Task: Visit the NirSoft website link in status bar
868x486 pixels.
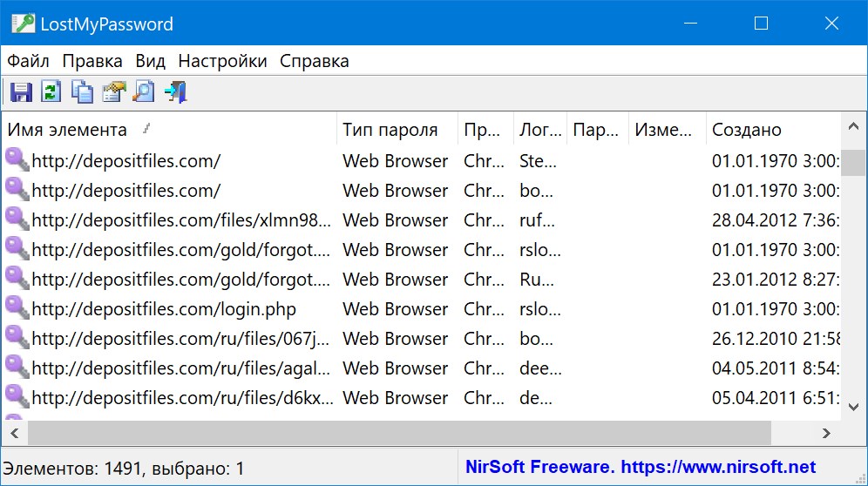Action: (641, 467)
